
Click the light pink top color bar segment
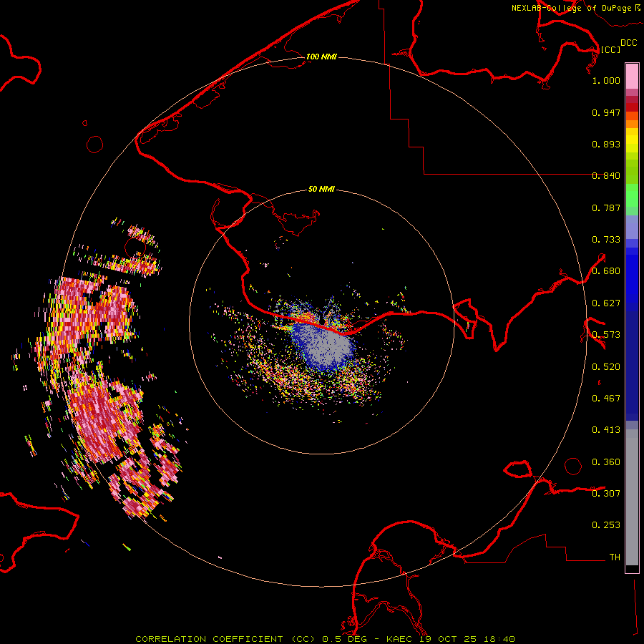point(632,77)
